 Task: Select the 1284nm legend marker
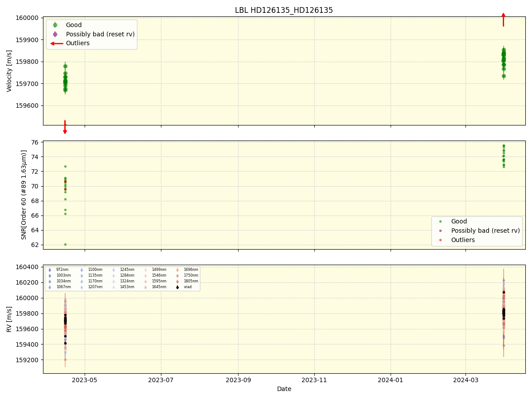coord(113,276)
